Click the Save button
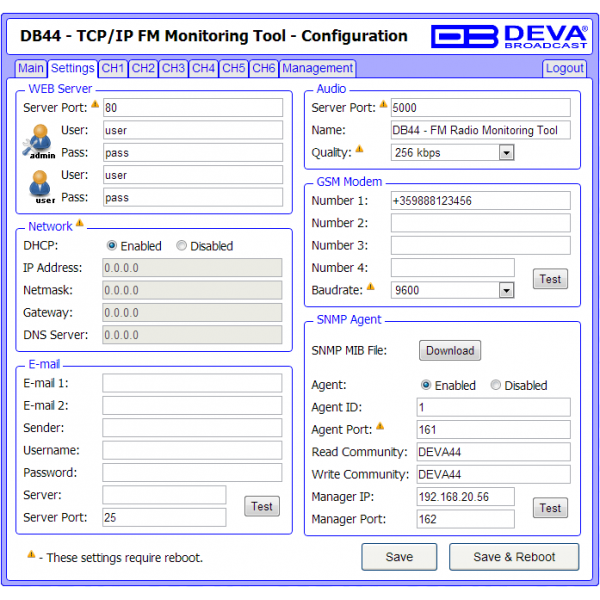This screenshot has height=600, width=600. pyautogui.click(x=399, y=557)
